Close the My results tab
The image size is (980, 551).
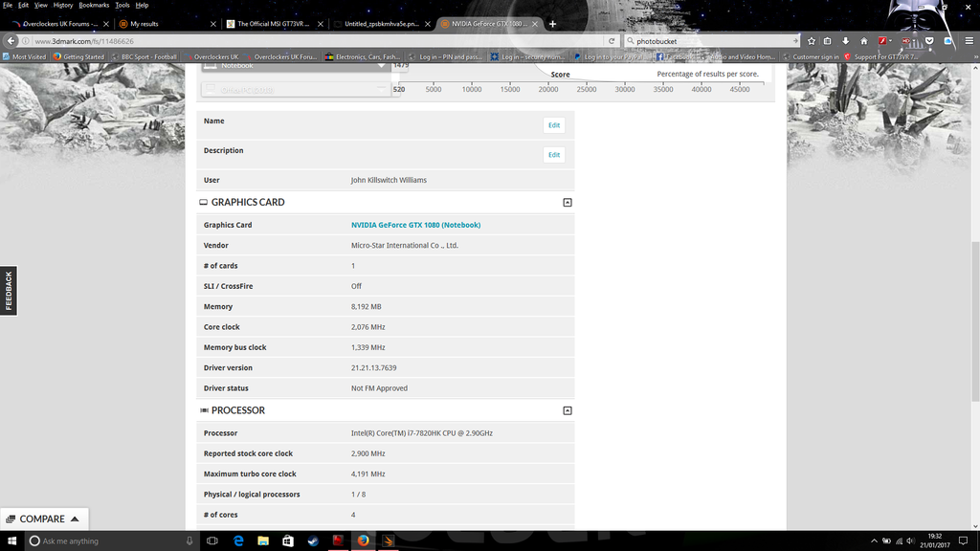point(213,24)
